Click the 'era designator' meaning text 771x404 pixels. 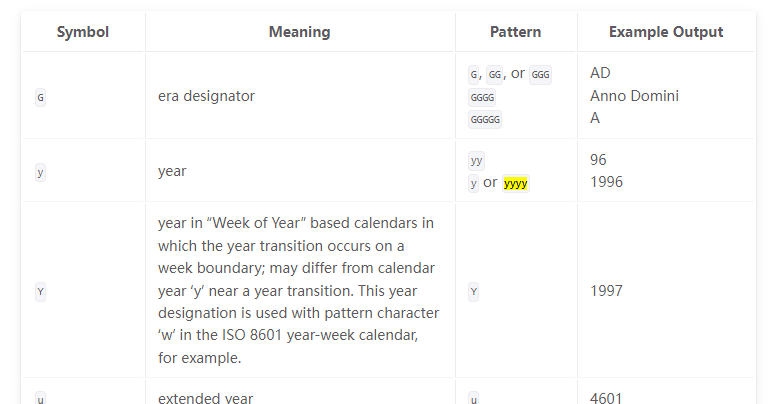pyautogui.click(x=207, y=96)
